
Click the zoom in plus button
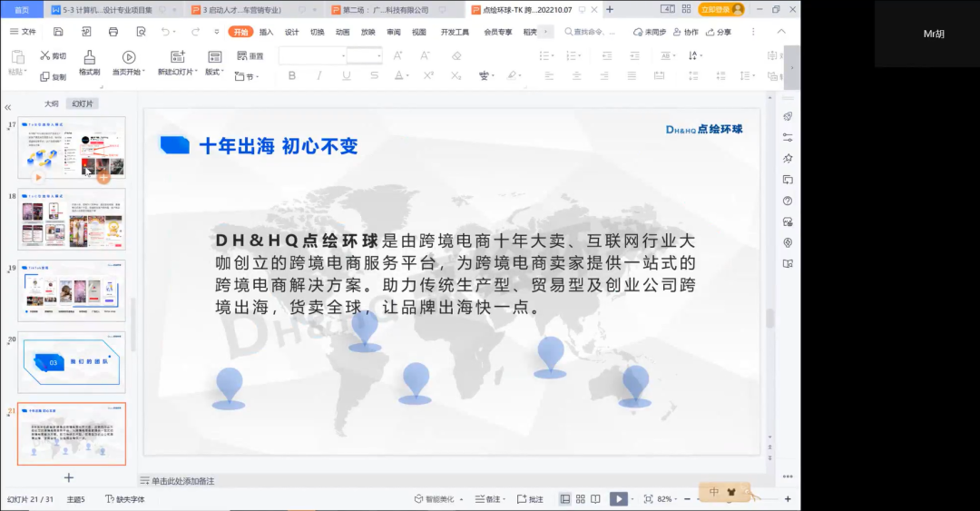click(x=788, y=499)
